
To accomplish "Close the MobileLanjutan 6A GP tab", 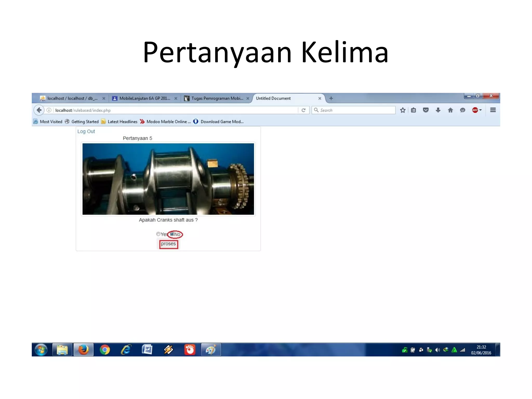I will click(176, 98).
